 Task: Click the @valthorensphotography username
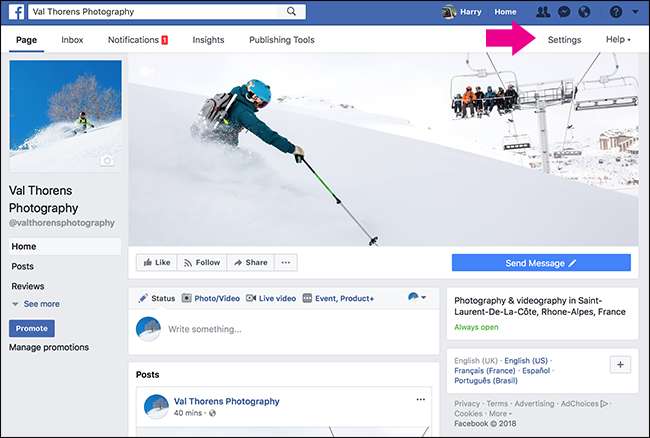(x=62, y=223)
